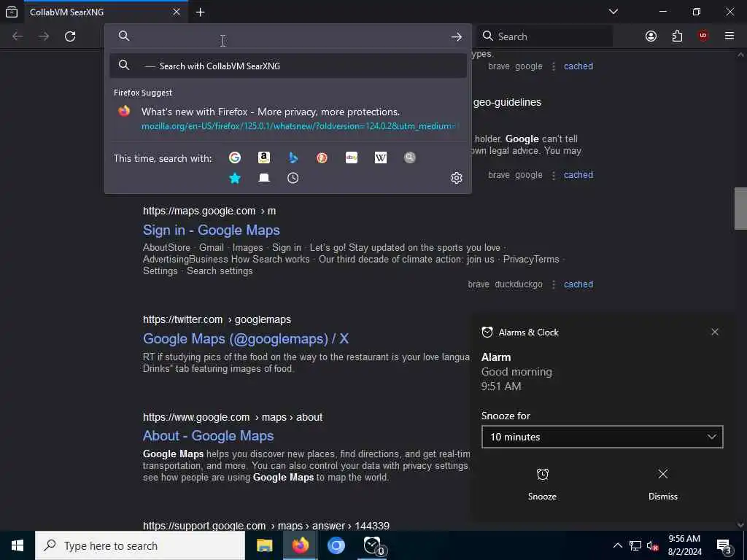Switch to the CollabVM SearXNG tab
747x560 pixels.
click(105, 12)
